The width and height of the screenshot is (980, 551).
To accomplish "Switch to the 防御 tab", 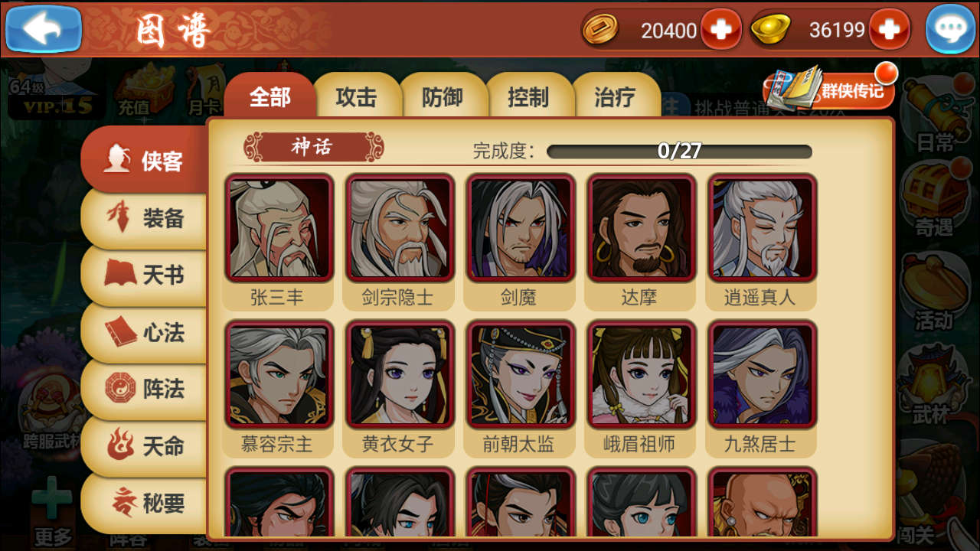I will 443,96.
